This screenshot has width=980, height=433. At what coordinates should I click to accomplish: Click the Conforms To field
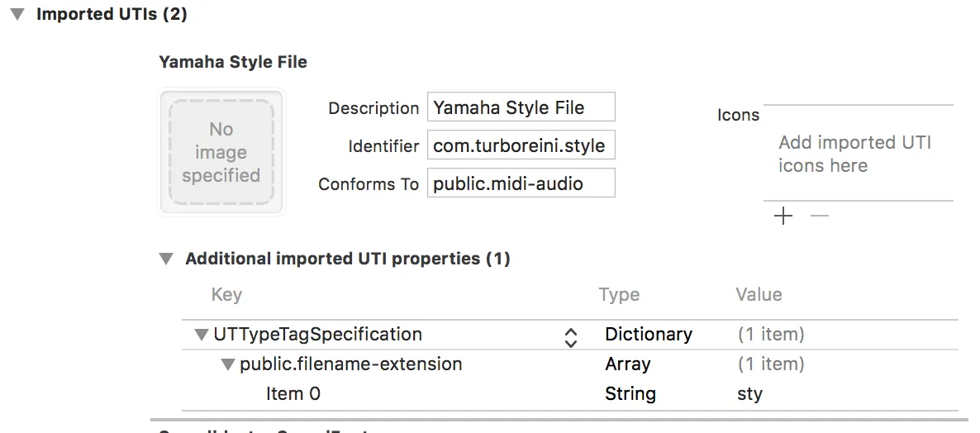pos(521,183)
